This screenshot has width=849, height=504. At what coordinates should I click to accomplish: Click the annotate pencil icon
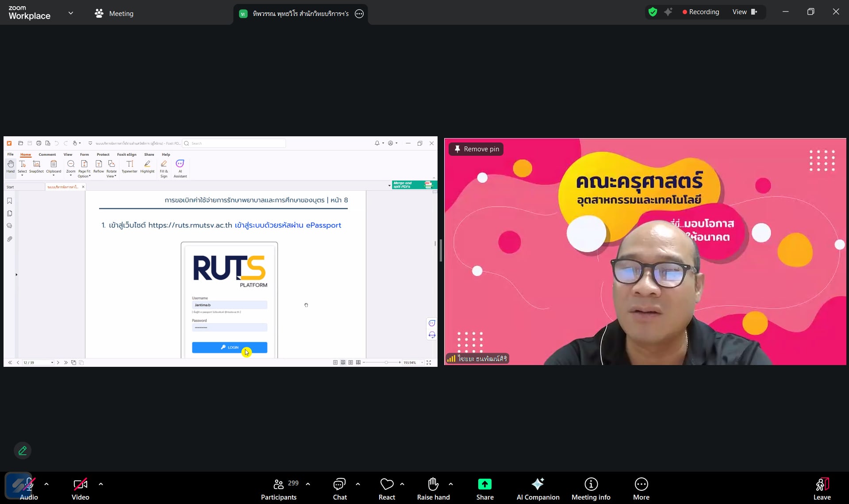(23, 450)
